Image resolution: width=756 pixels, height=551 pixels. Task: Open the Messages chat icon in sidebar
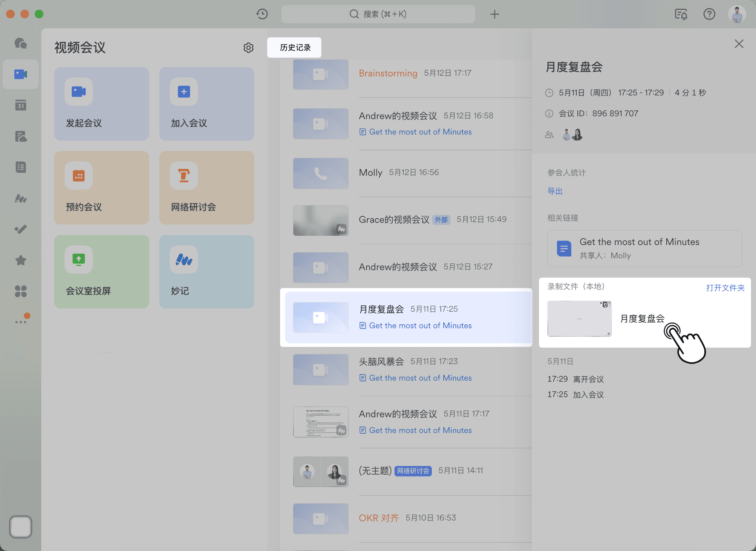point(20,43)
